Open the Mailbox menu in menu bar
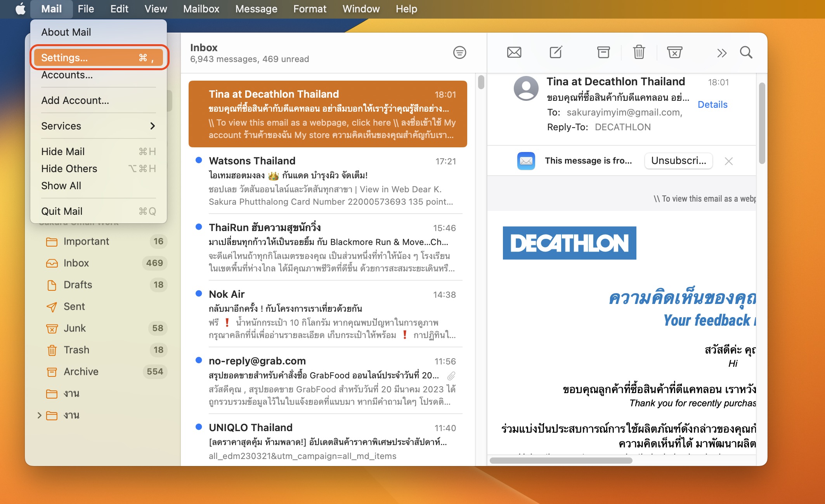 (201, 9)
